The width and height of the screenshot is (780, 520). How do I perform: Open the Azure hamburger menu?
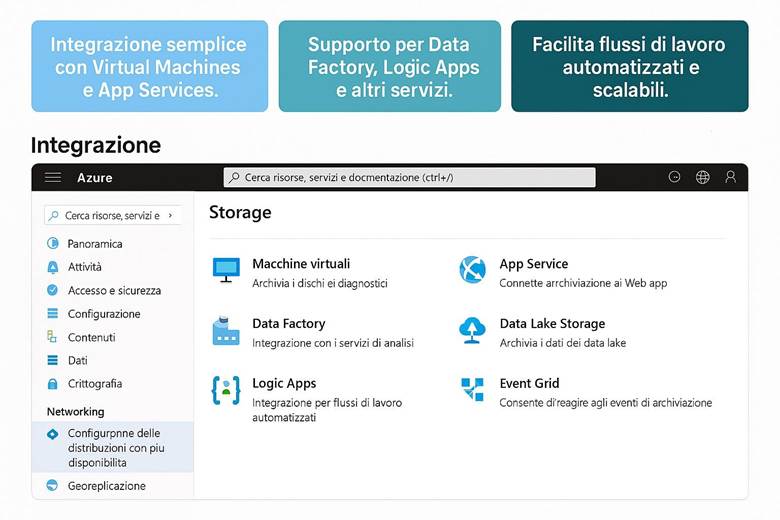click(53, 177)
